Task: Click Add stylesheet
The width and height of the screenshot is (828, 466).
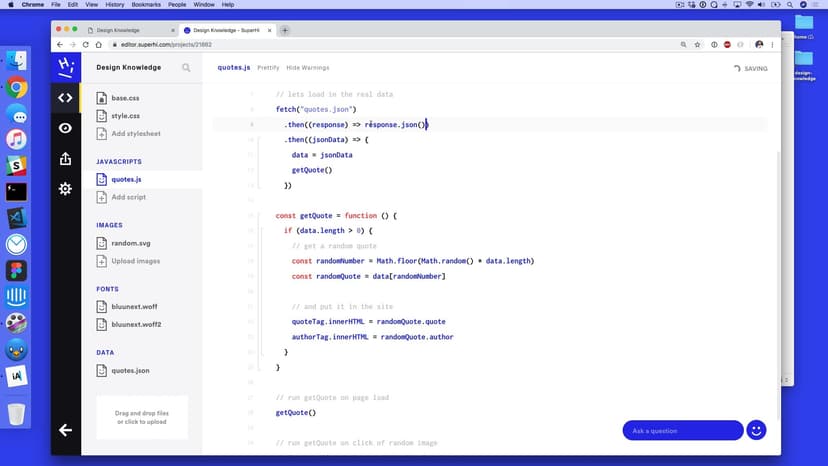Action: click(x=135, y=134)
